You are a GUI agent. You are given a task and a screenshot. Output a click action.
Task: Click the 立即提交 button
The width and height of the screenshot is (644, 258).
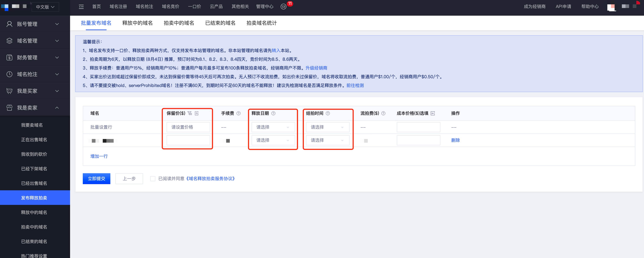pos(97,179)
